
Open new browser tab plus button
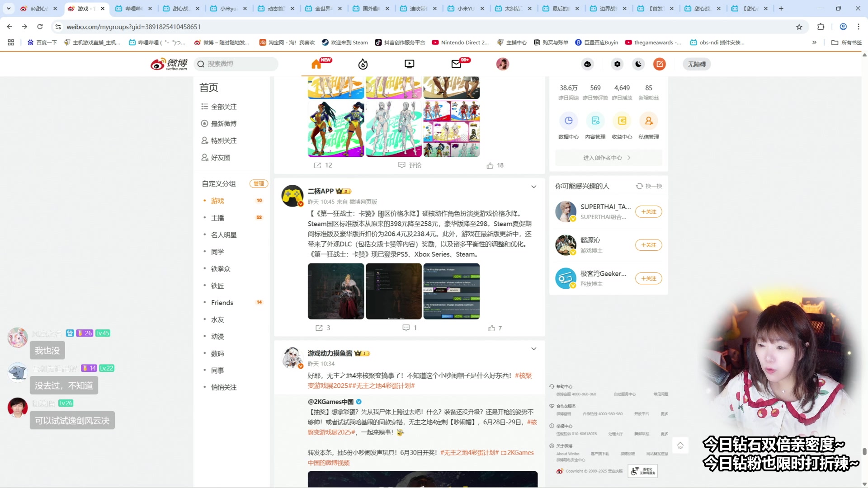point(781,9)
